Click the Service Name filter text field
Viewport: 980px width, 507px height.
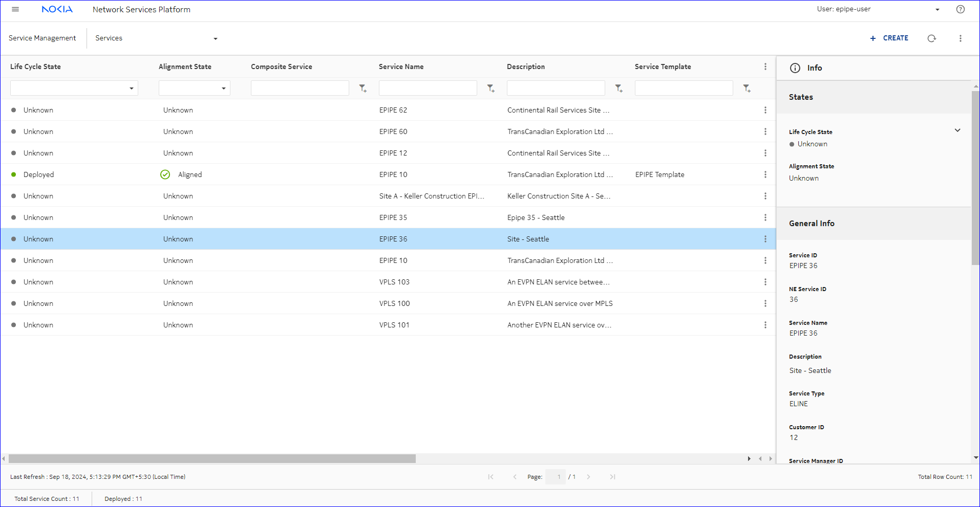pos(428,88)
